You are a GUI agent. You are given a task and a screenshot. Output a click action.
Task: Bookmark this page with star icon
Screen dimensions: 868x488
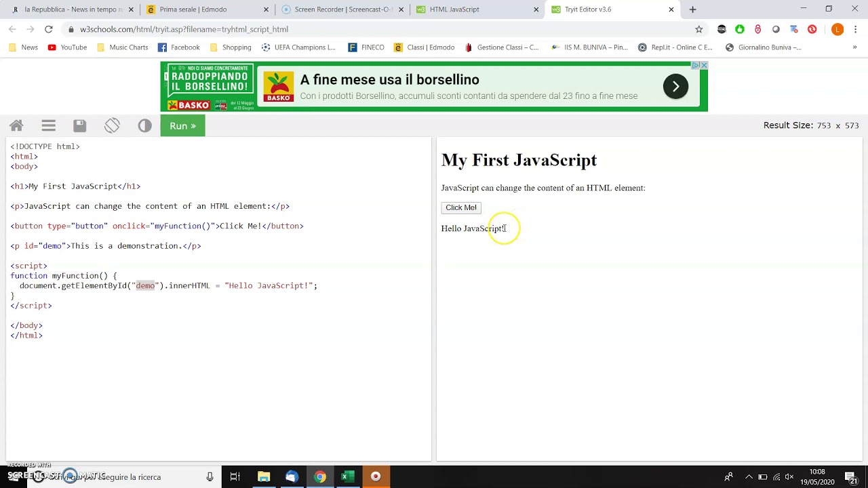pos(699,29)
